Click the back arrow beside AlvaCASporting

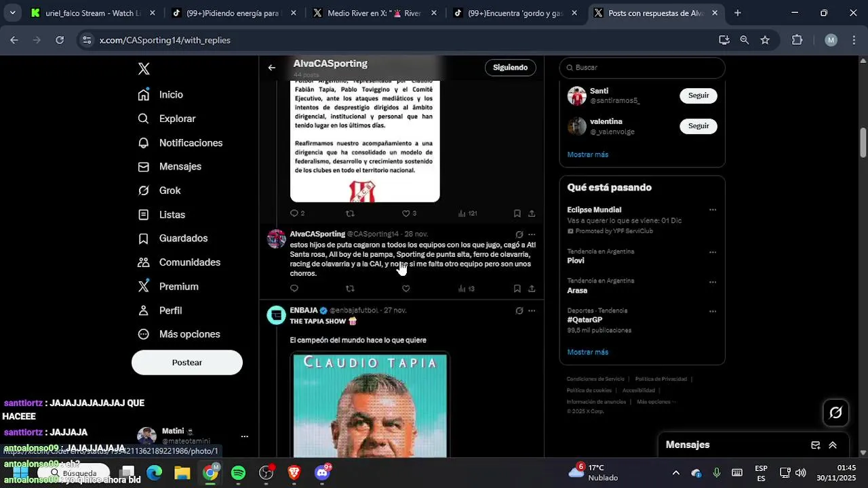(272, 68)
